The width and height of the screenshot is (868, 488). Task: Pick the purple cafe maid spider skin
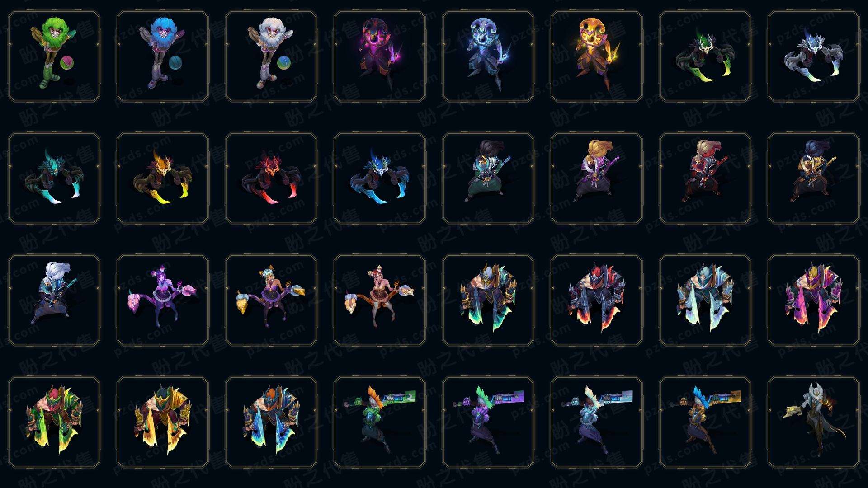point(163,300)
